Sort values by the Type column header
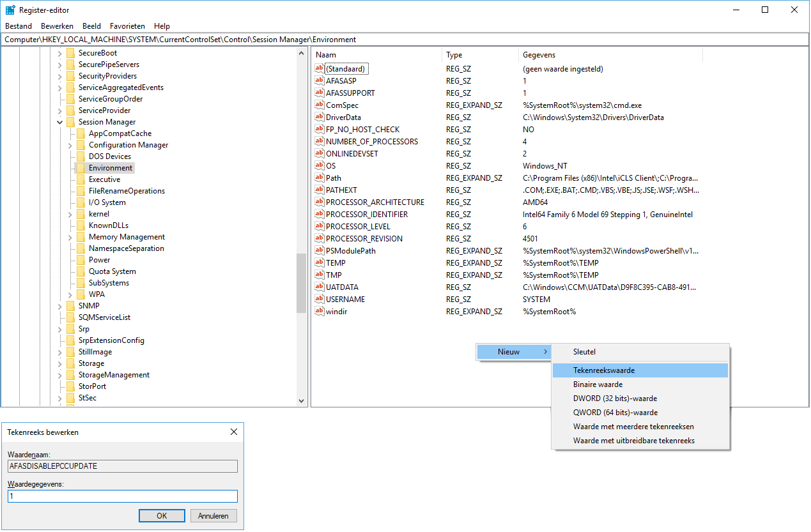 (481, 55)
